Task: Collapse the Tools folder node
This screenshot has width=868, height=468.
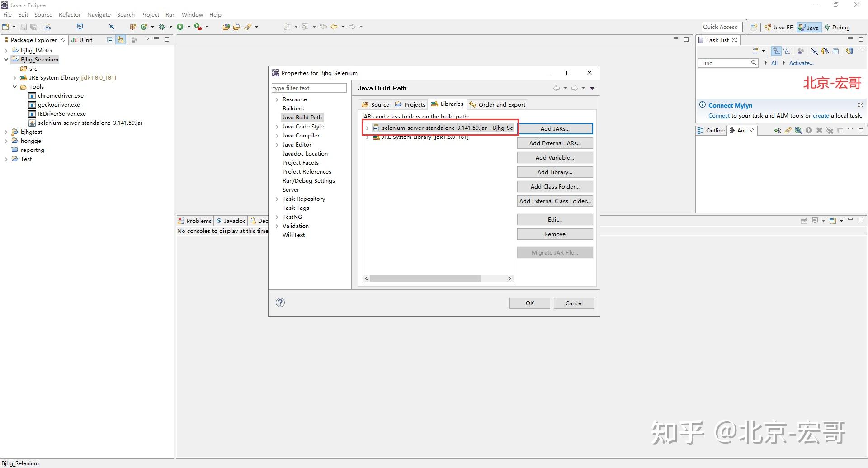Action: (x=14, y=87)
